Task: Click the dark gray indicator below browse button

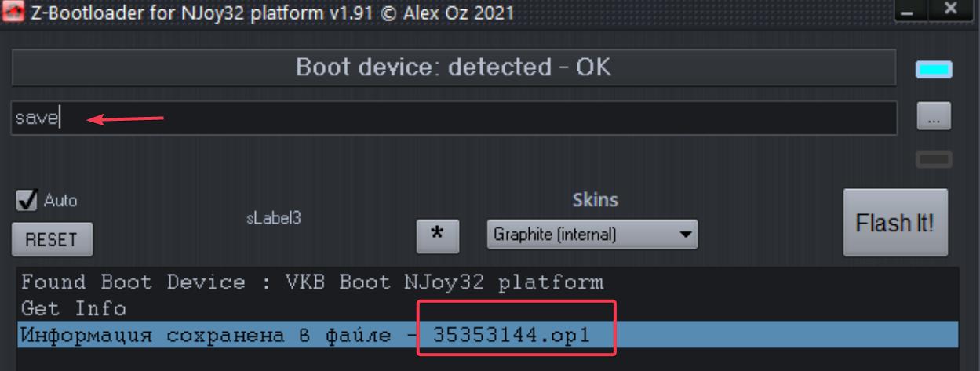Action: tap(934, 159)
